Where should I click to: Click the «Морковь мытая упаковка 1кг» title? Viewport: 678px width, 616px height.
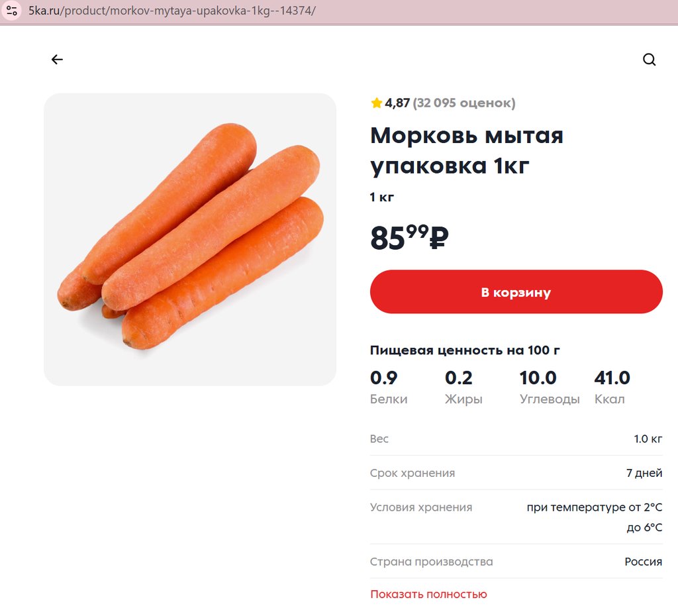[466, 150]
